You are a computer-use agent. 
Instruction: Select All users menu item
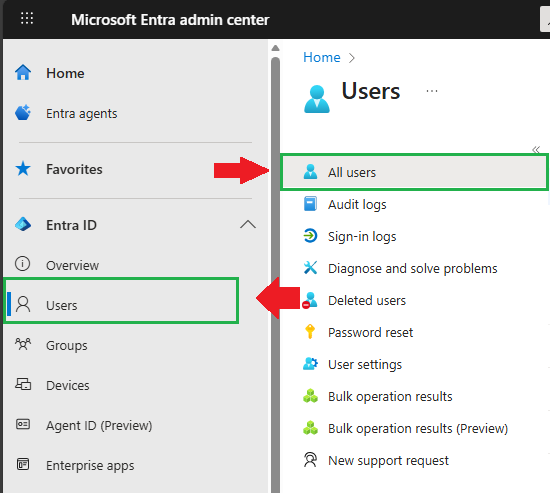(414, 172)
